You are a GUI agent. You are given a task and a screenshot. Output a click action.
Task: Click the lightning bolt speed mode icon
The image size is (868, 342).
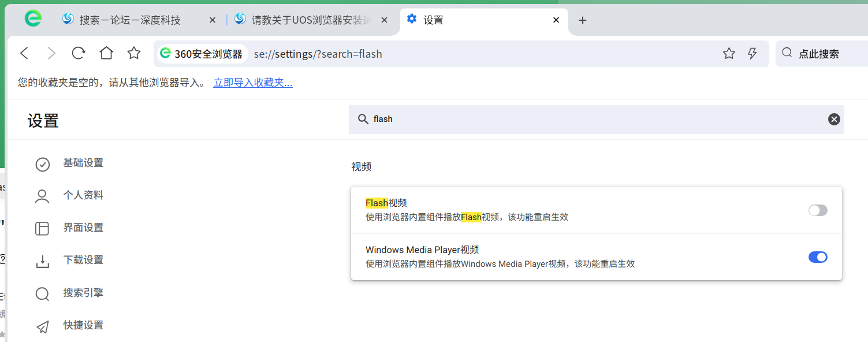[752, 54]
